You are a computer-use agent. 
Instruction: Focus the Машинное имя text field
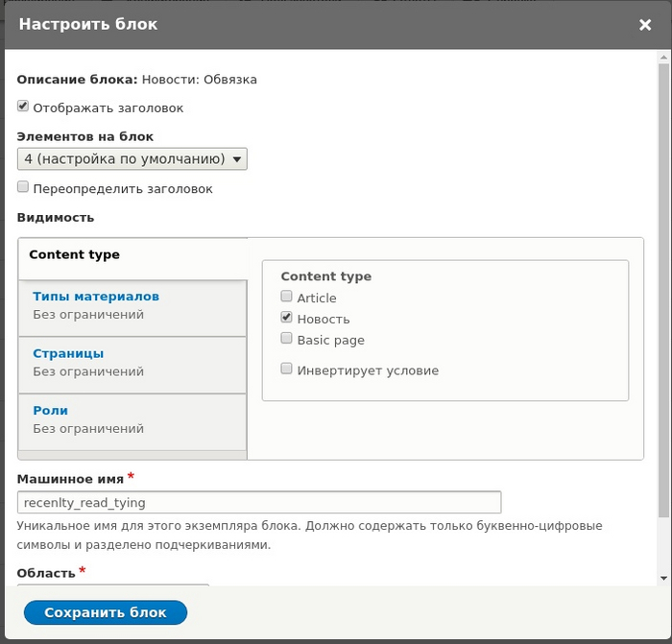259,502
